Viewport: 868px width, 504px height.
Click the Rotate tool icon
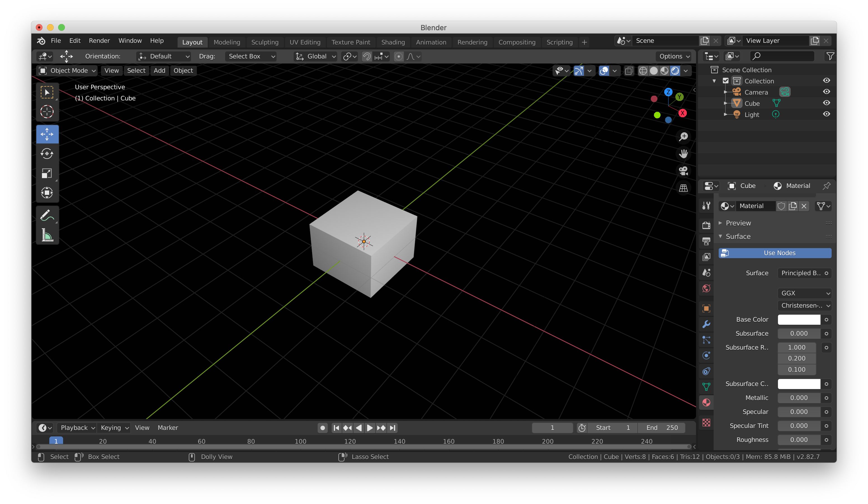(x=47, y=153)
